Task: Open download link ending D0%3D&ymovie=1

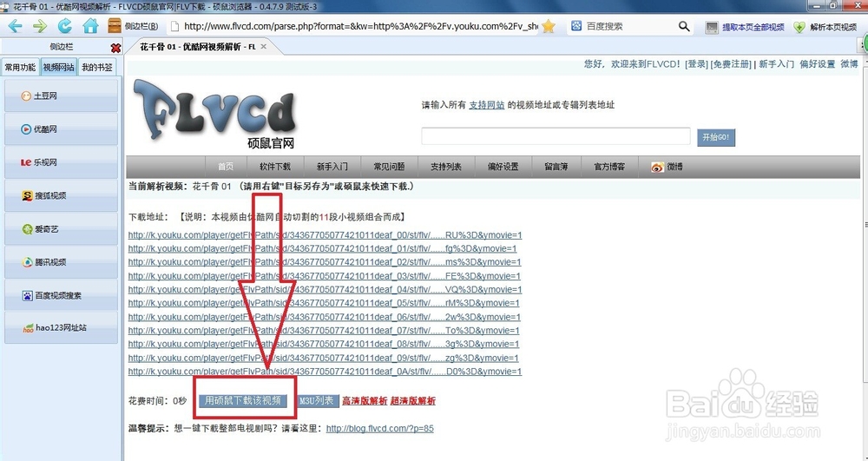Action: coord(325,372)
